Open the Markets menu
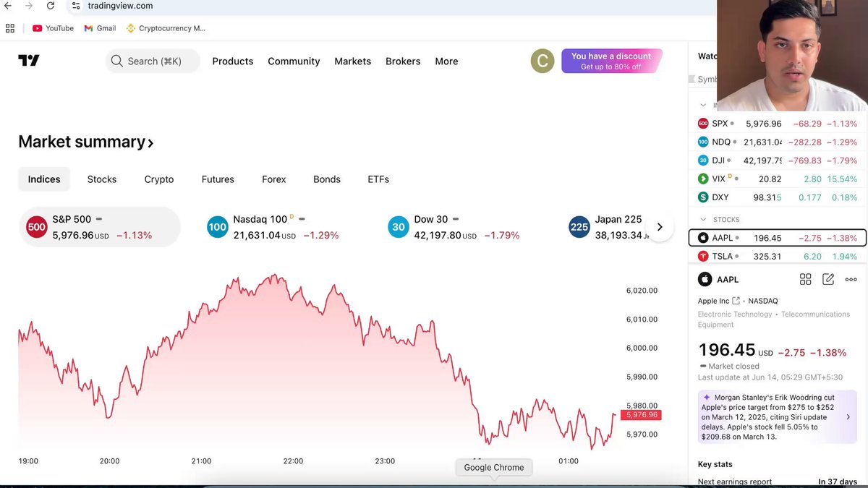Image resolution: width=868 pixels, height=488 pixels. (353, 61)
